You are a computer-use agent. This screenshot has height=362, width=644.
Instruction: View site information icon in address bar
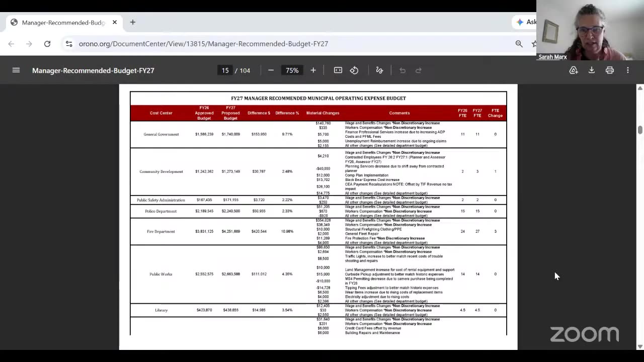[x=69, y=44]
